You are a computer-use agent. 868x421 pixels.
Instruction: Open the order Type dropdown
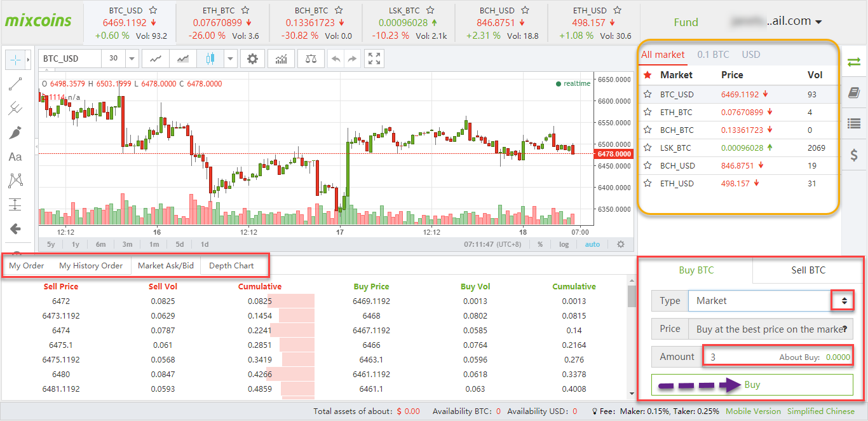click(770, 301)
